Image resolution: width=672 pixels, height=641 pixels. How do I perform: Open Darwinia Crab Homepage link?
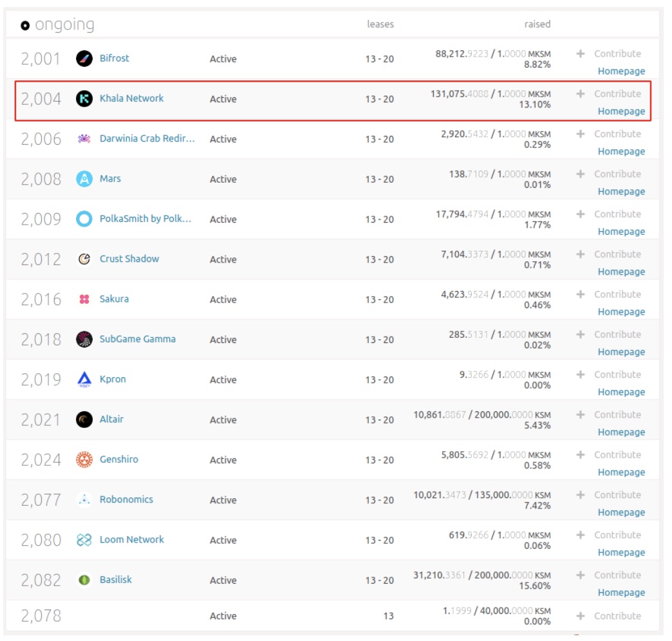click(x=621, y=151)
